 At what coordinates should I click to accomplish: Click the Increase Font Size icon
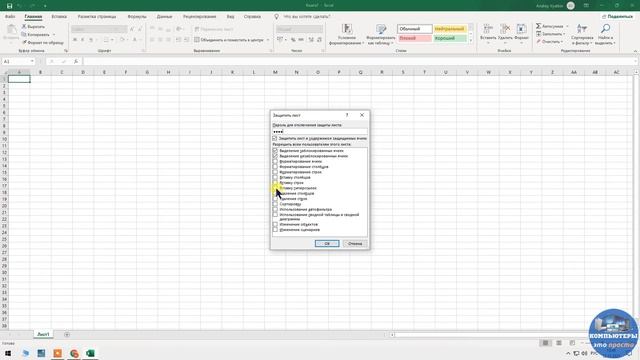[x=132, y=29]
